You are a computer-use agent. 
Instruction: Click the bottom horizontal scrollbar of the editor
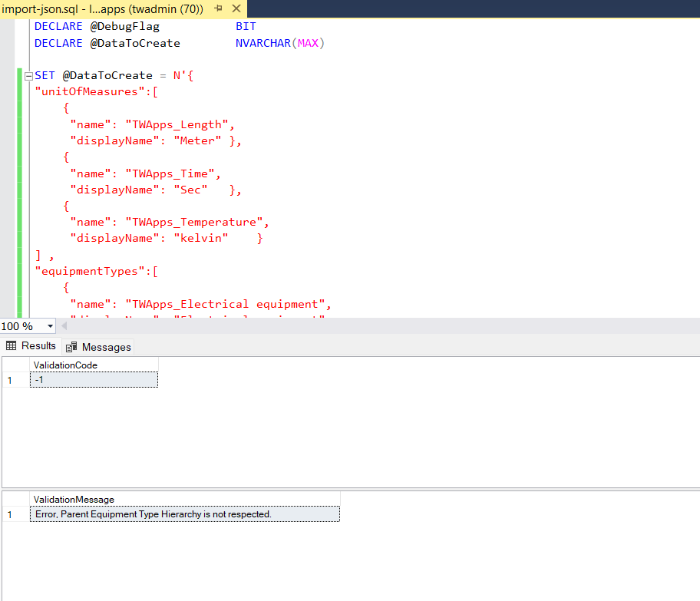pyautogui.click(x=384, y=325)
